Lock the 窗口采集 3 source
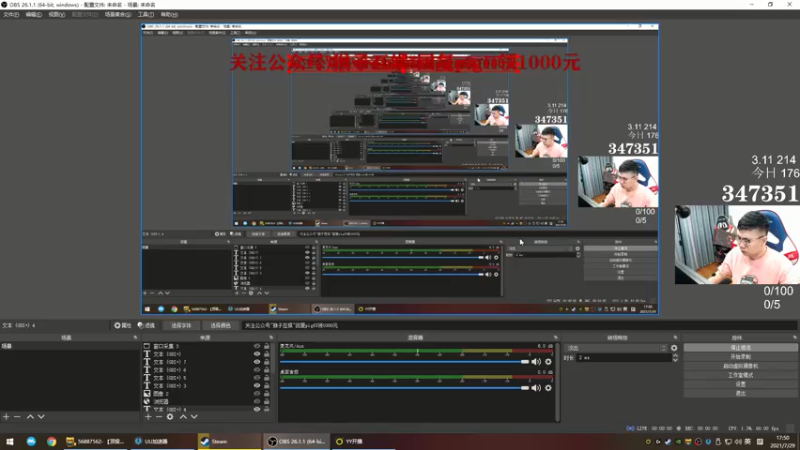This screenshot has height=450, width=800. pyautogui.click(x=266, y=346)
